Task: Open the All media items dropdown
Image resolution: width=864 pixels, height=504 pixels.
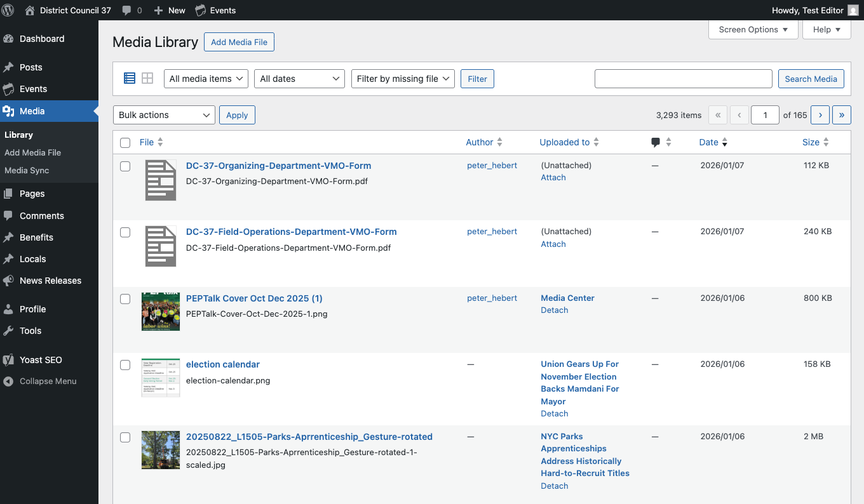Action: (x=206, y=78)
